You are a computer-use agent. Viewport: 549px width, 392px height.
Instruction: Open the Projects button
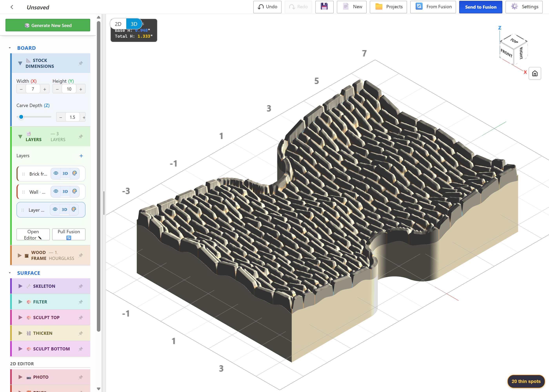(388, 7)
